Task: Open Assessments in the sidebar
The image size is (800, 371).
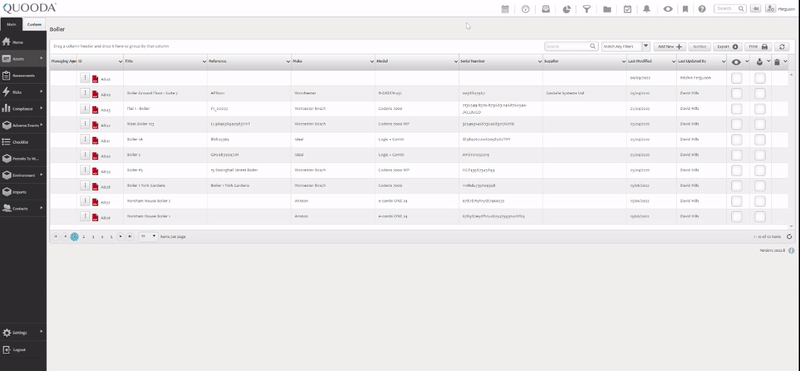Action: [x=23, y=76]
